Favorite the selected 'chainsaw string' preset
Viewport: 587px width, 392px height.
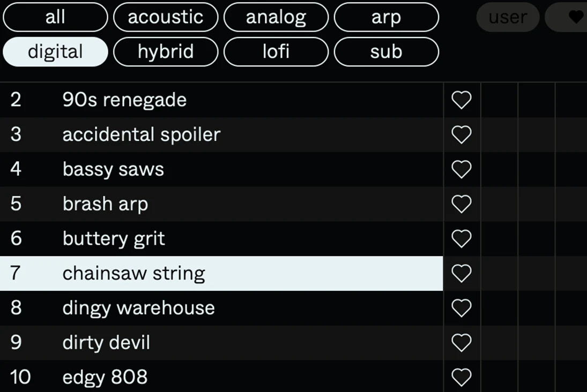coord(461,273)
